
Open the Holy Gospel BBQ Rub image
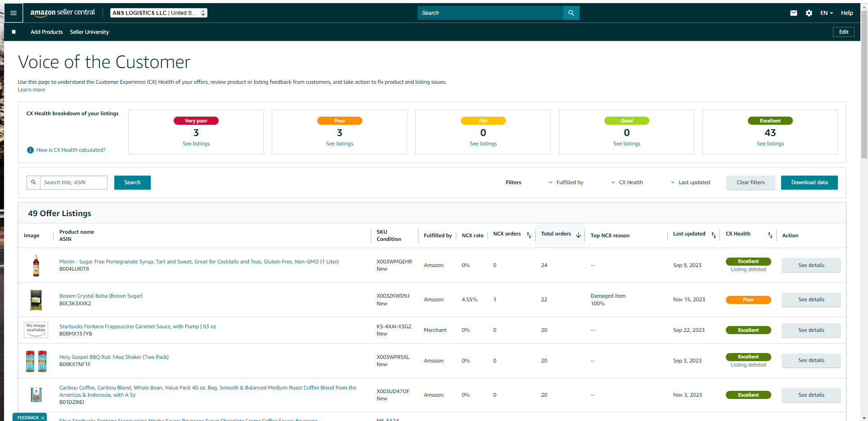coord(36,361)
